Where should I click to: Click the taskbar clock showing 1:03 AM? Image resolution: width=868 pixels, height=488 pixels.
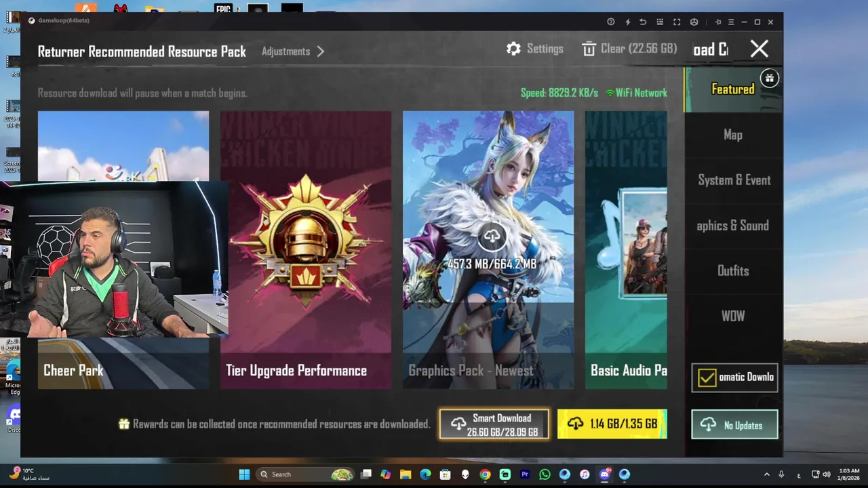tap(849, 474)
